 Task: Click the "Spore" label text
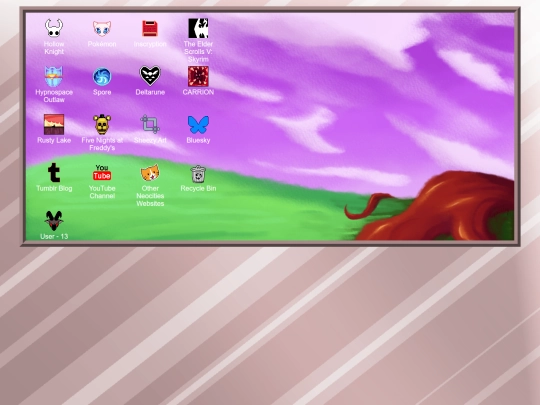click(x=102, y=92)
